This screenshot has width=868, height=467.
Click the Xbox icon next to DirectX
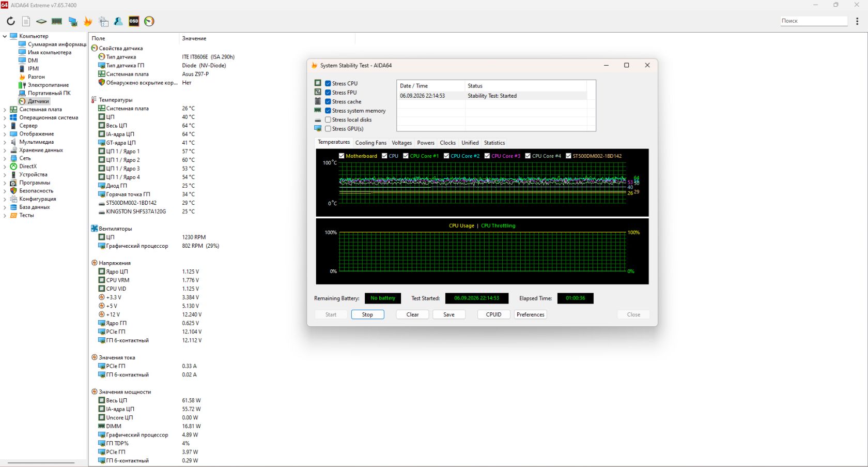tap(13, 167)
